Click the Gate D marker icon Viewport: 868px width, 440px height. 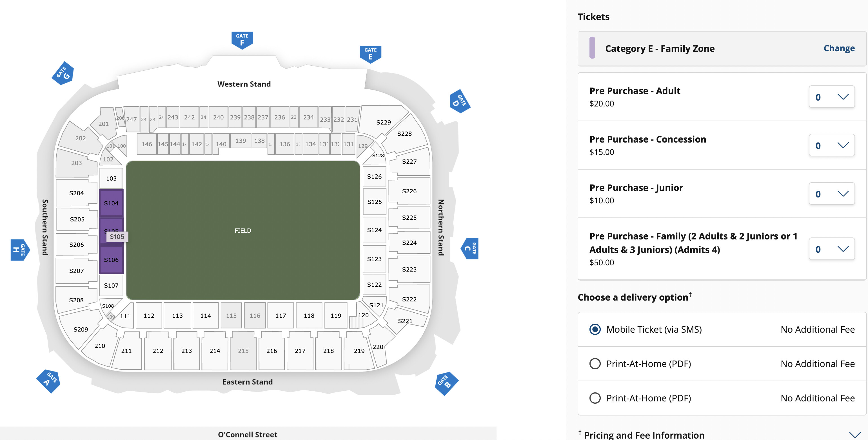(x=460, y=101)
